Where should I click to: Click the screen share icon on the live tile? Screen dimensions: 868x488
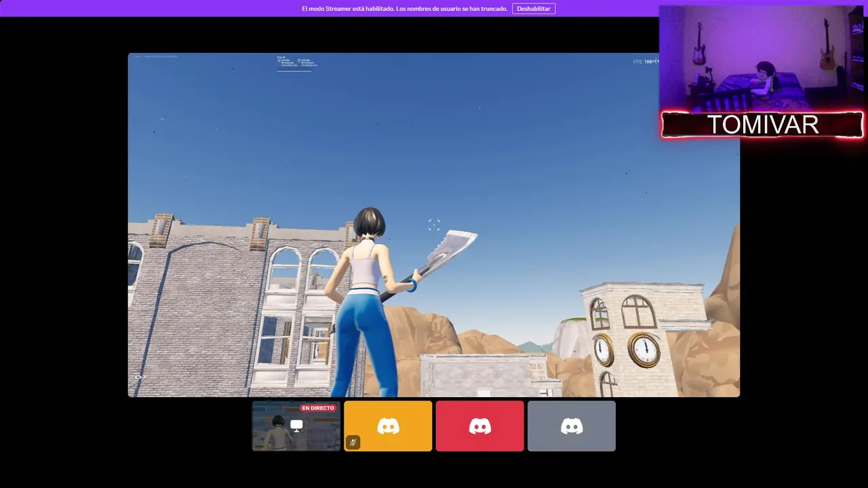pos(296,426)
